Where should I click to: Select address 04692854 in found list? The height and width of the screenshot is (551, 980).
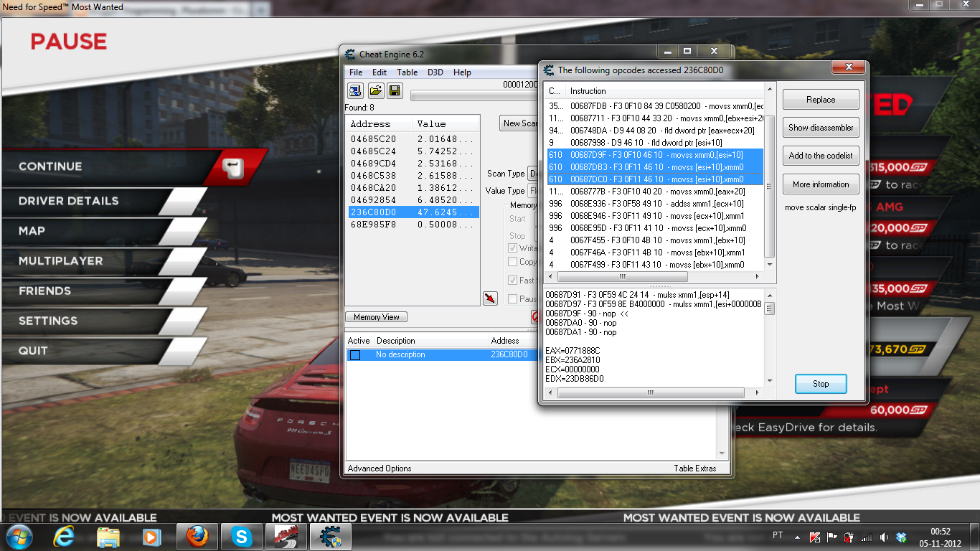pyautogui.click(x=412, y=199)
